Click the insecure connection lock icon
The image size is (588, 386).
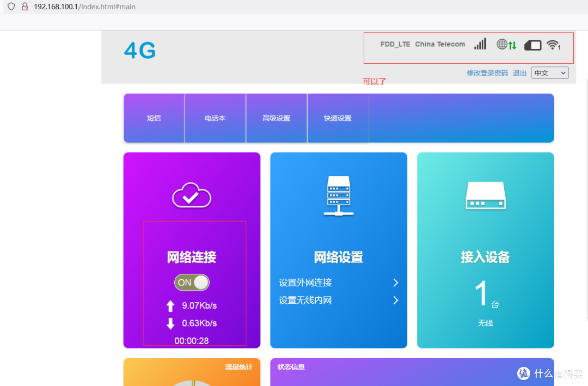24,7
